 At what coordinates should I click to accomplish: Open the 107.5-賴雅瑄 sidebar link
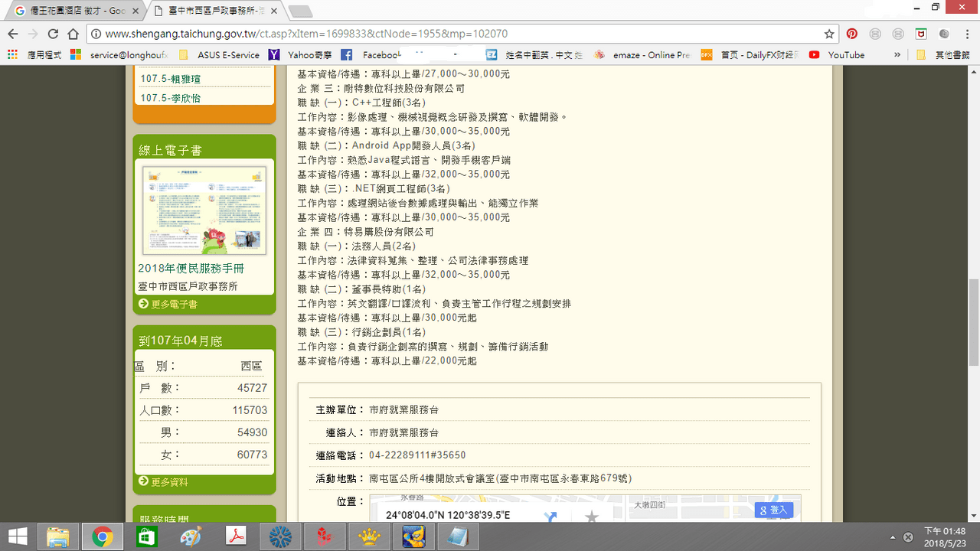pos(171,80)
